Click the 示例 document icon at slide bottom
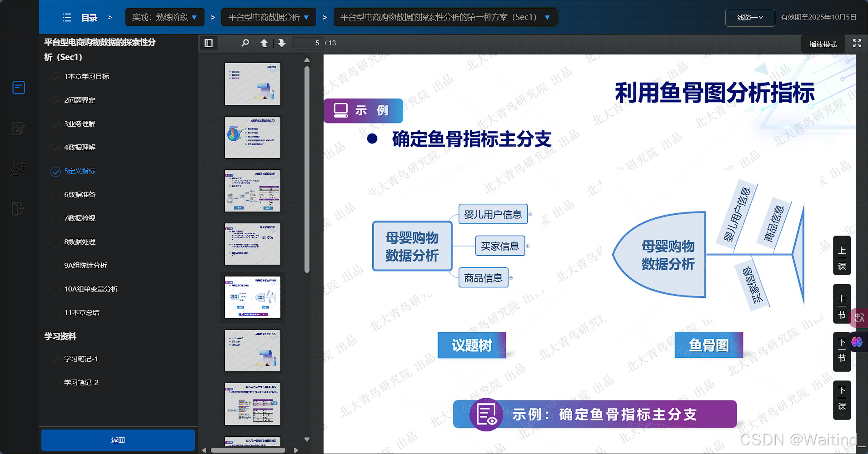Image resolution: width=868 pixels, height=454 pixels. pyautogui.click(x=486, y=415)
